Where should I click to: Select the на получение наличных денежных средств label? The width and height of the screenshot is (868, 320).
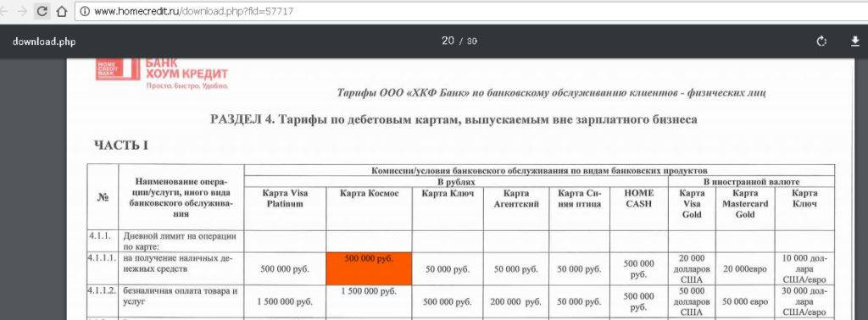[177, 263]
